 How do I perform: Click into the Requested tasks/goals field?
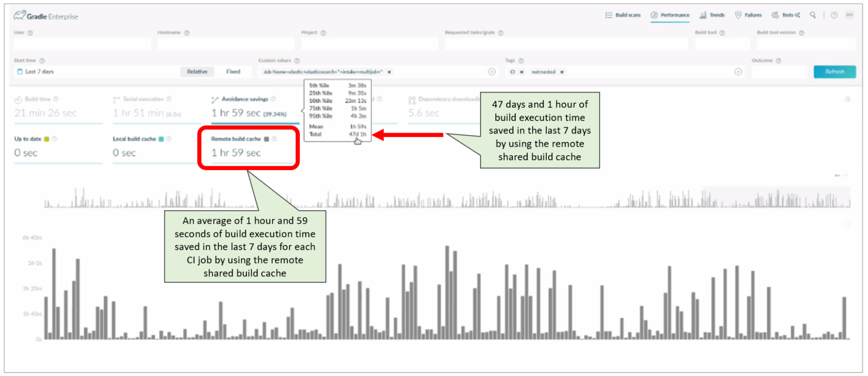point(566,44)
